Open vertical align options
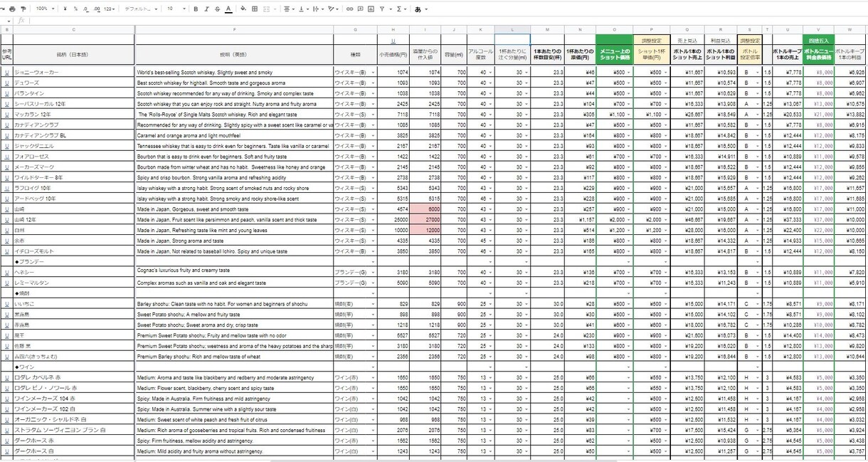This screenshot has height=462, width=868. tap(303, 9)
